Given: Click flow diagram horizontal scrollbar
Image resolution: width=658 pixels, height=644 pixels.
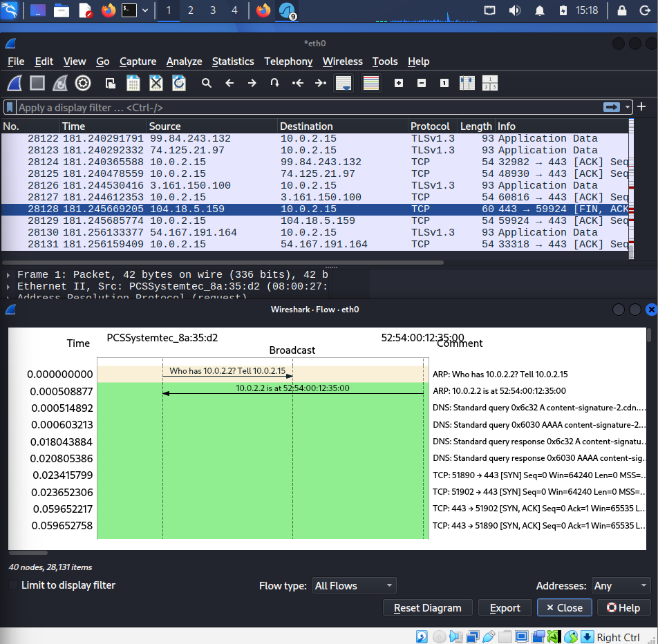Looking at the screenshot, I should pyautogui.click(x=28, y=553).
